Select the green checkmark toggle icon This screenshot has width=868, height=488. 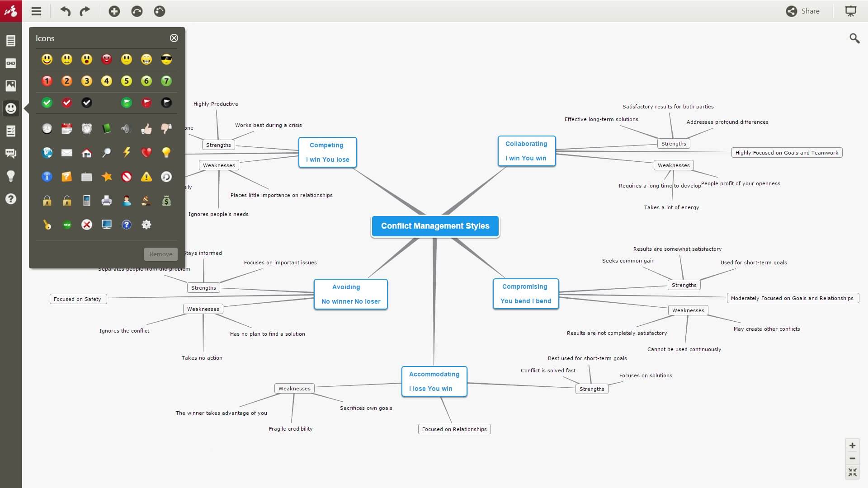[x=47, y=103]
